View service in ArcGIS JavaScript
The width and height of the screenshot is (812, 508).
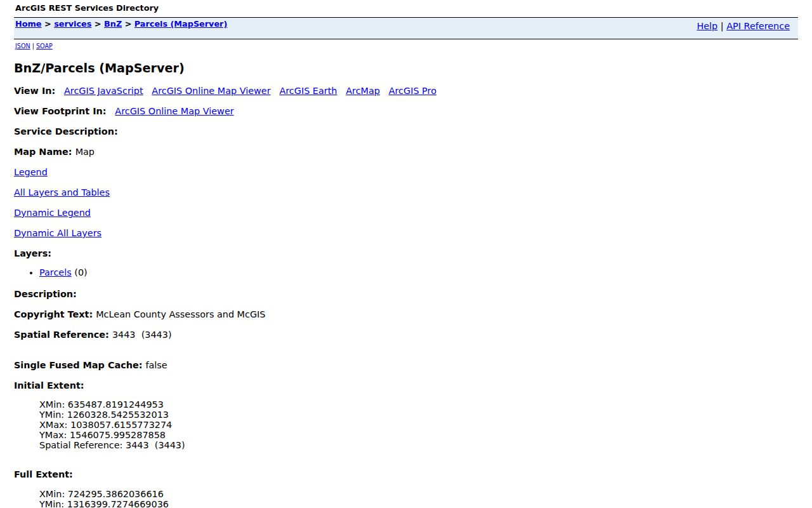[103, 91]
